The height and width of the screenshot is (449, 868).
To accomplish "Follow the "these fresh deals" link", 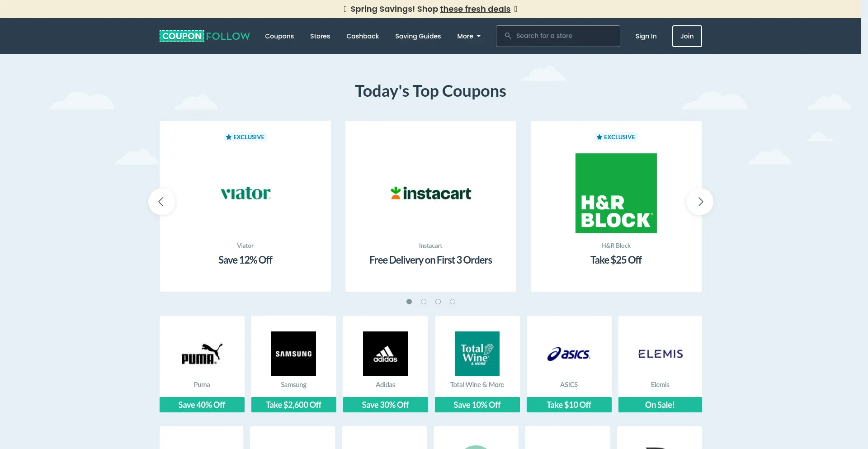I will [x=475, y=9].
